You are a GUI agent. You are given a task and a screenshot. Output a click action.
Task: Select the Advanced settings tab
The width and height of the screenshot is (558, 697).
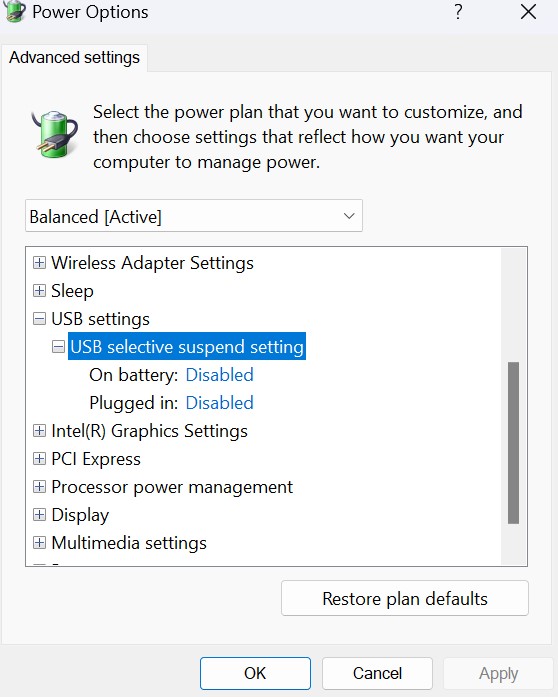click(x=74, y=58)
